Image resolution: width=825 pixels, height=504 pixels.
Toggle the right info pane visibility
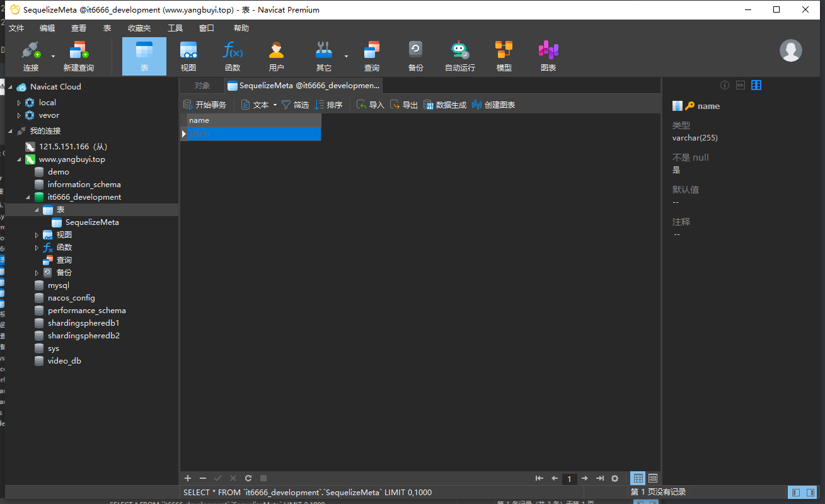(x=811, y=492)
